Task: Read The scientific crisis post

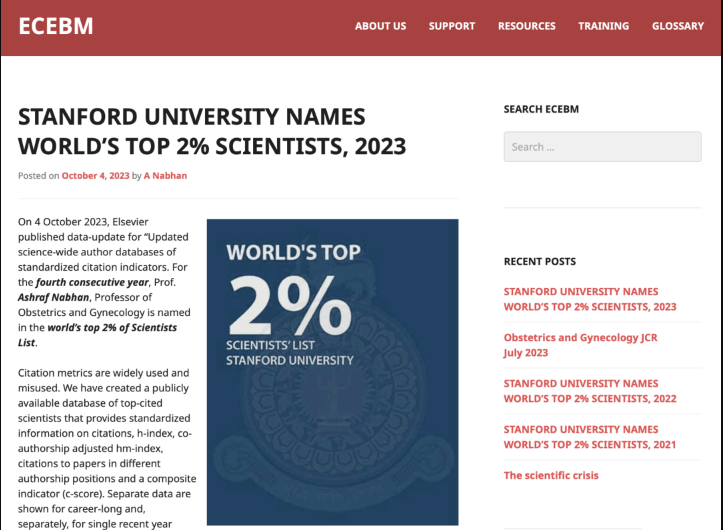Action: (551, 475)
